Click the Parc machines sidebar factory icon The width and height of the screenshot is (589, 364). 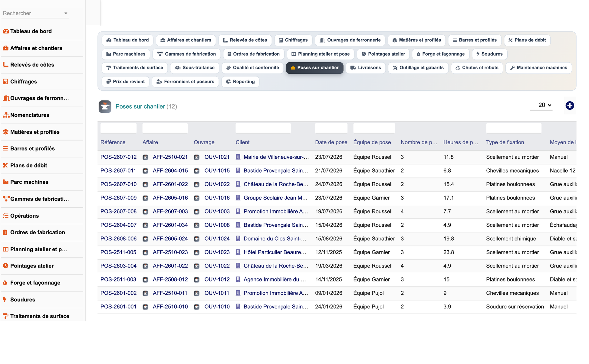click(6, 182)
